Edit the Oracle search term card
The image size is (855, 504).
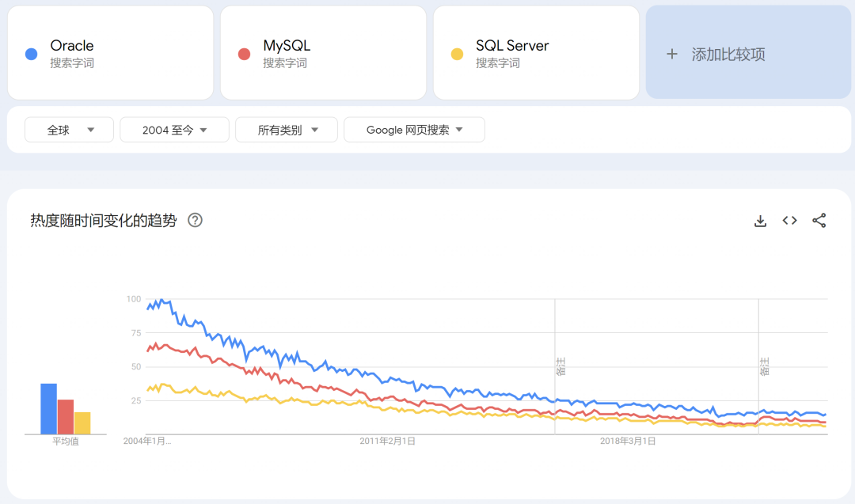110,53
